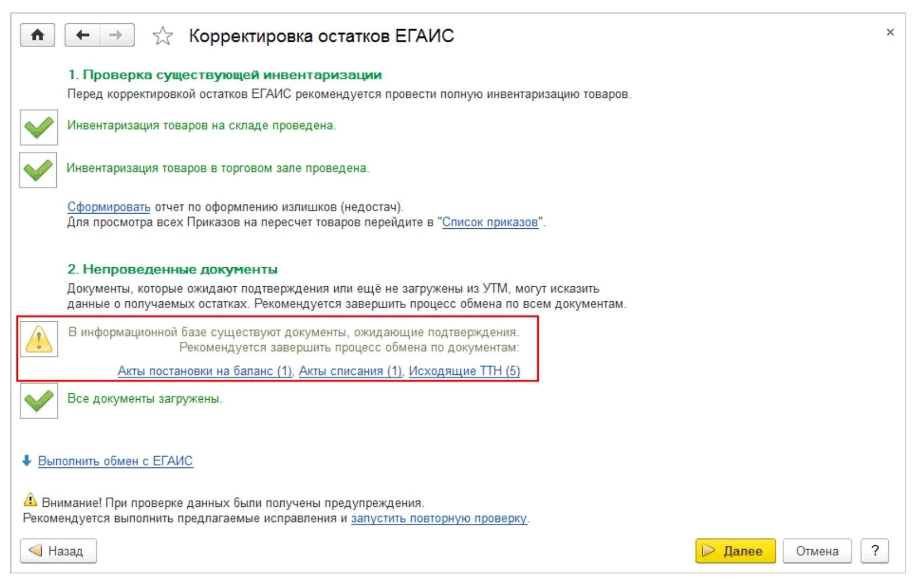Click the yellow warning triangle for pending documents
This screenshot has width=918, height=588.
(39, 339)
